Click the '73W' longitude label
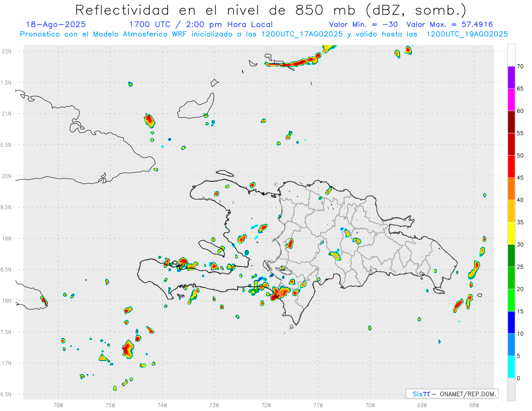Viewport: 532px width, 411px height. coord(214,405)
